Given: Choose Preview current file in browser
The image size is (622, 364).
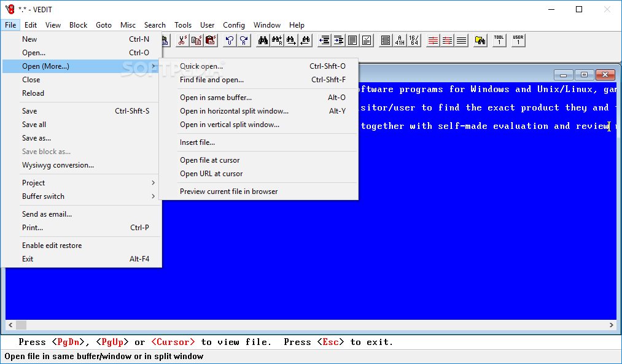Looking at the screenshot, I should [259, 191].
